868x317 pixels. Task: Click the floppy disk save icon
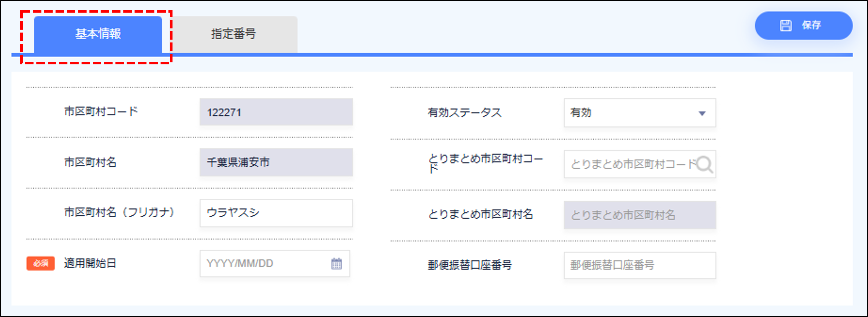point(786,26)
